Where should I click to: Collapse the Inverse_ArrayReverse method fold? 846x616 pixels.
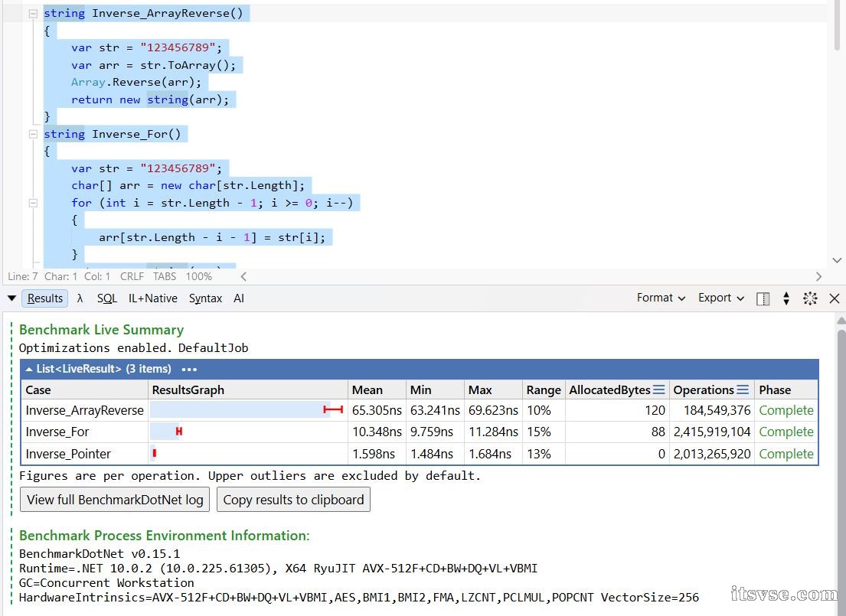pos(33,14)
